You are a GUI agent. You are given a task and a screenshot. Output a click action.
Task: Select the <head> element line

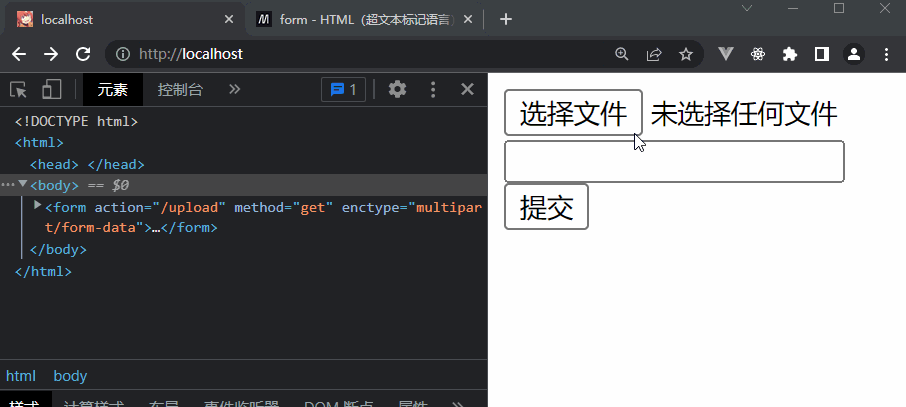tap(87, 164)
